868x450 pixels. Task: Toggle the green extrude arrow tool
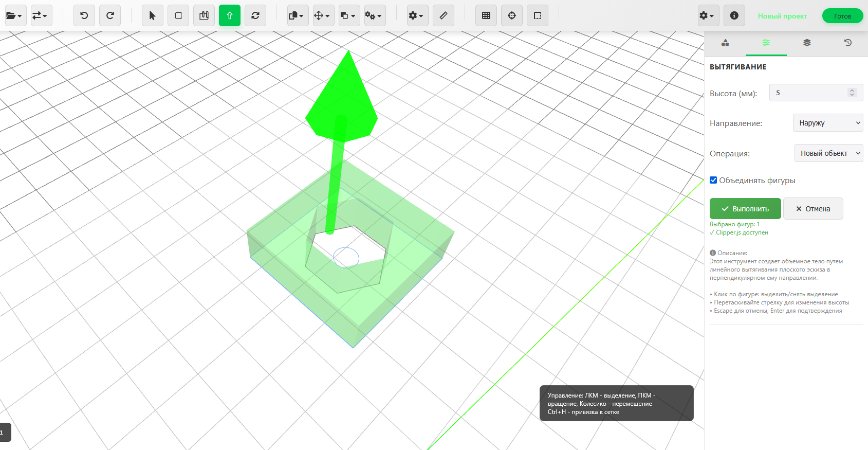(230, 15)
